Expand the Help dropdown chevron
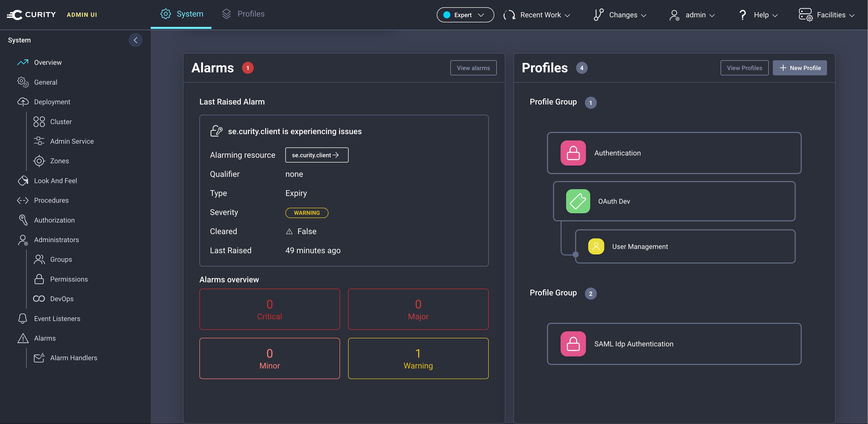Viewport: 868px width, 424px height. click(x=775, y=16)
